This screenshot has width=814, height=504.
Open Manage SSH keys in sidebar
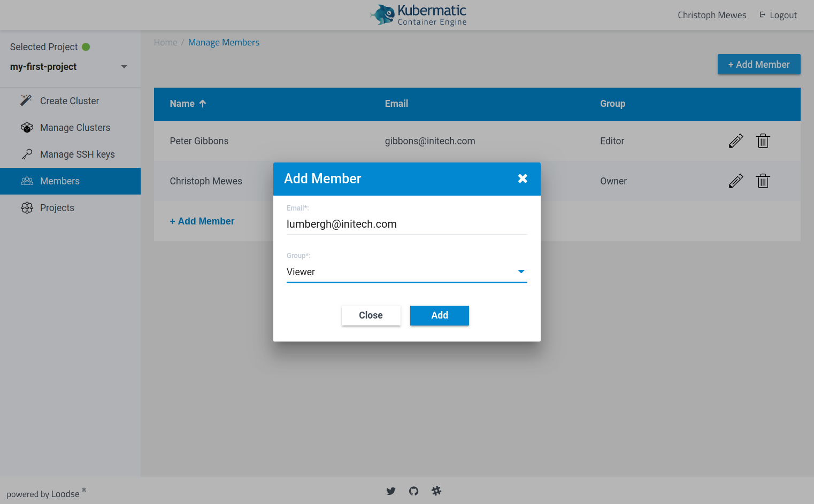[x=70, y=154]
